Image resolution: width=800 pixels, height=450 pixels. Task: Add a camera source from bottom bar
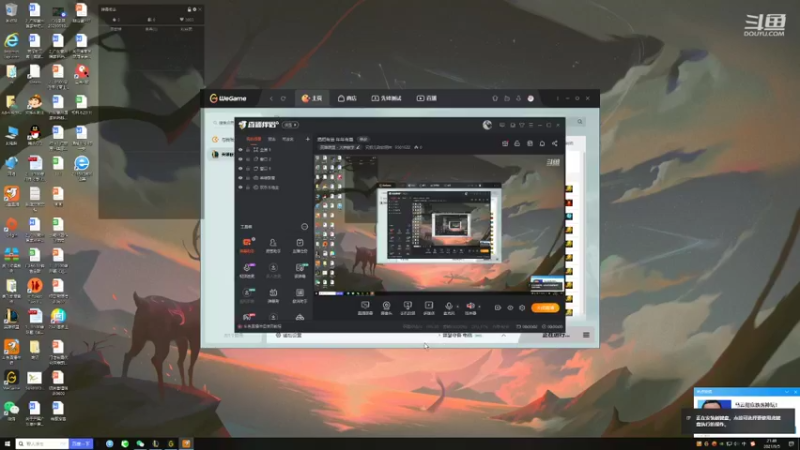pyautogui.click(x=386, y=308)
